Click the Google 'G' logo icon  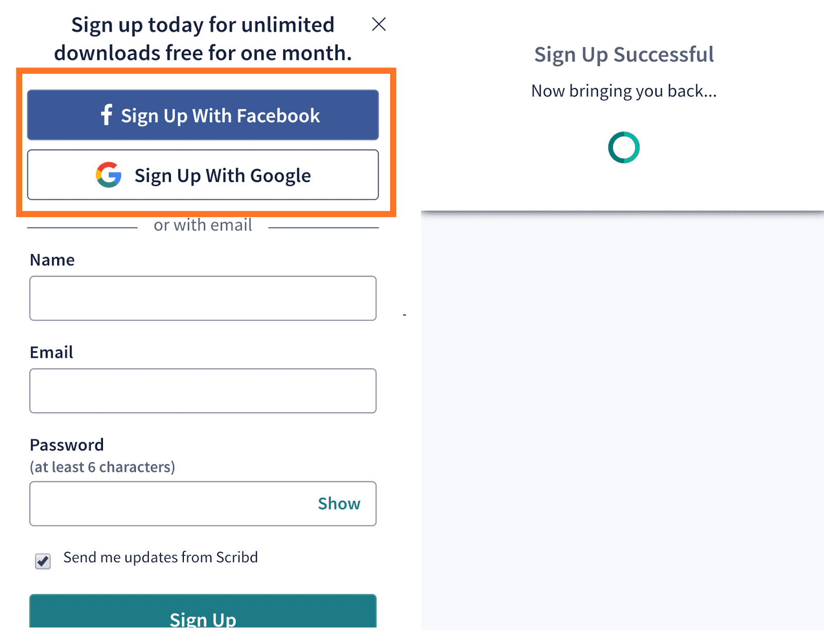click(x=109, y=175)
